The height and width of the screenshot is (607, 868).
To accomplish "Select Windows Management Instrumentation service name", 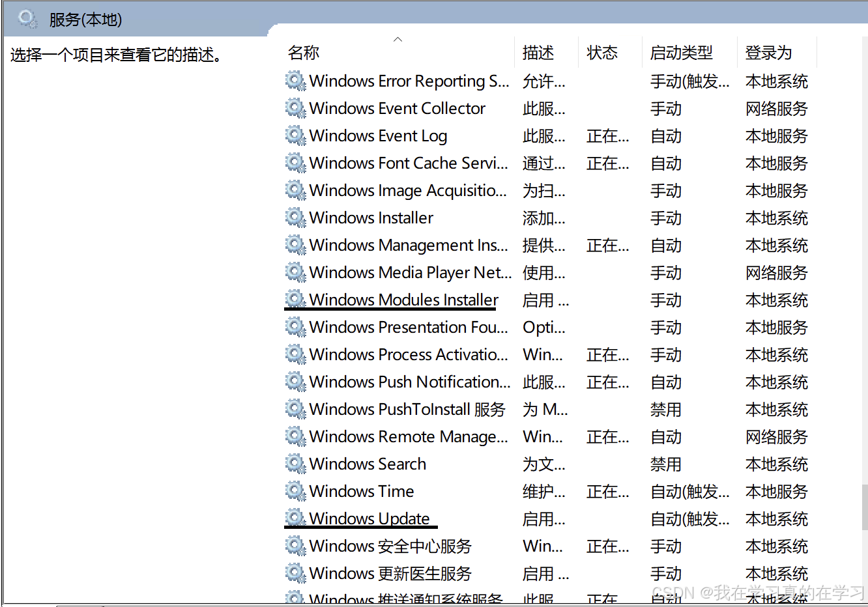I will (x=409, y=245).
